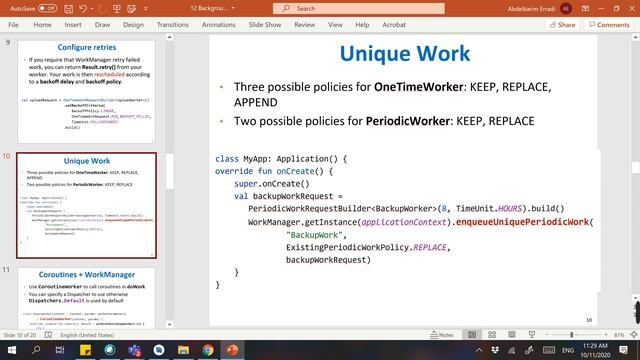640x360 pixels.
Task: Open Customize Quick Access Toolbar menu
Action: coord(146,9)
